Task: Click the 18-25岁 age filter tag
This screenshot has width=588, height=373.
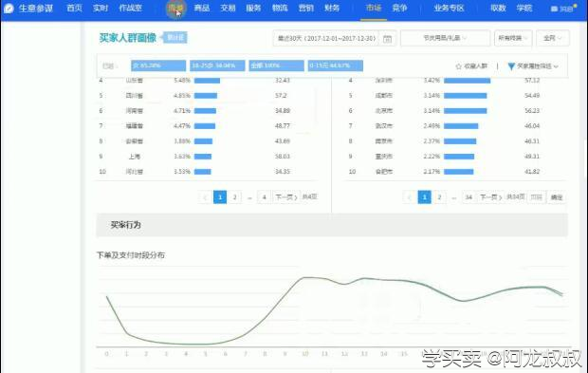Action: click(217, 65)
